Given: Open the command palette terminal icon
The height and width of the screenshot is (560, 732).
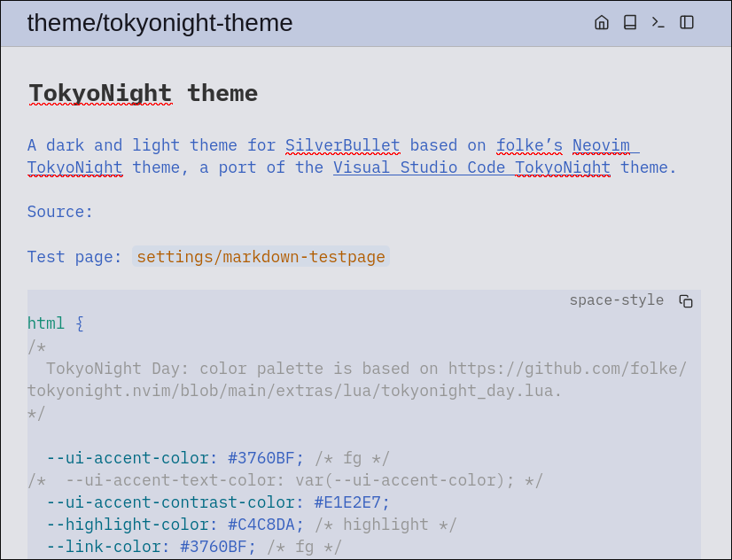Looking at the screenshot, I should (x=658, y=22).
